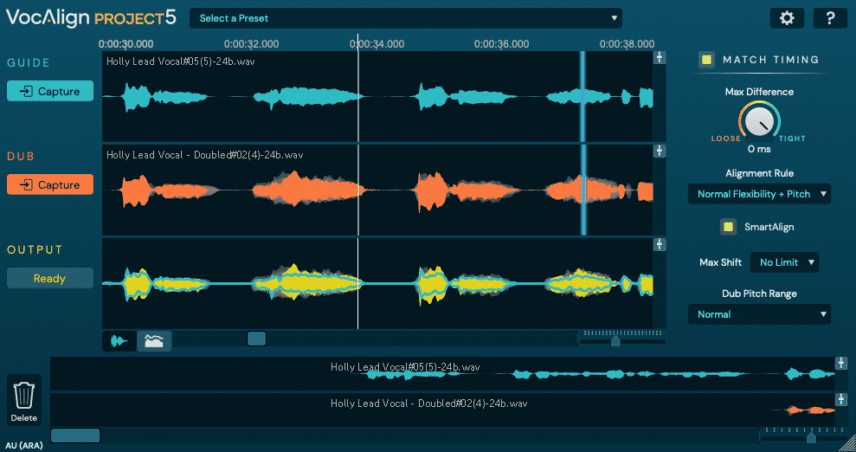Click the Guide track vertical zoom icon
The image size is (856, 452).
coord(659,57)
